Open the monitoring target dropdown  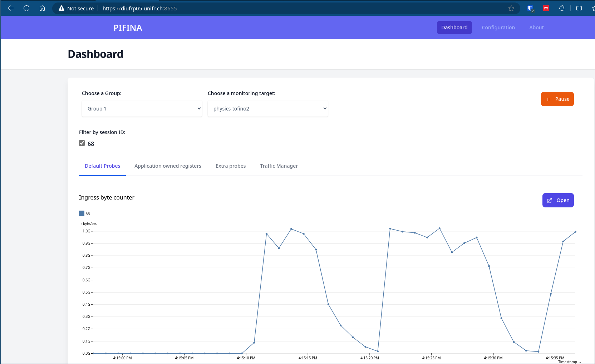point(267,109)
